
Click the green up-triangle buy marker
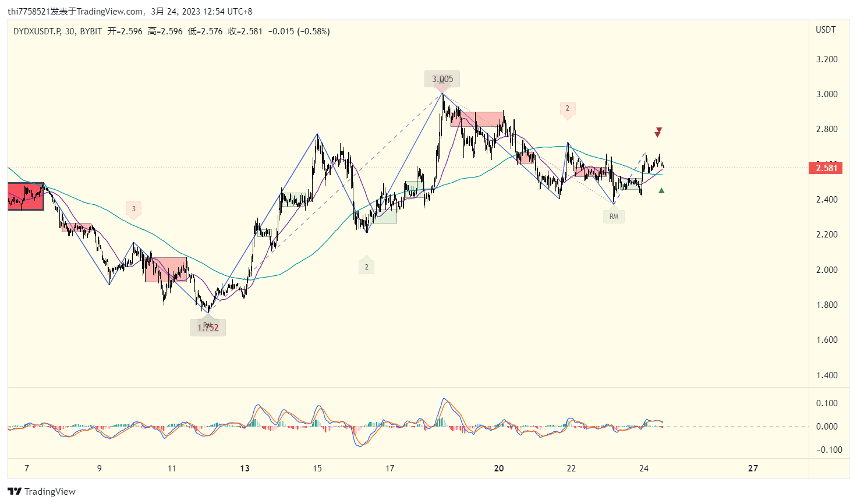661,190
